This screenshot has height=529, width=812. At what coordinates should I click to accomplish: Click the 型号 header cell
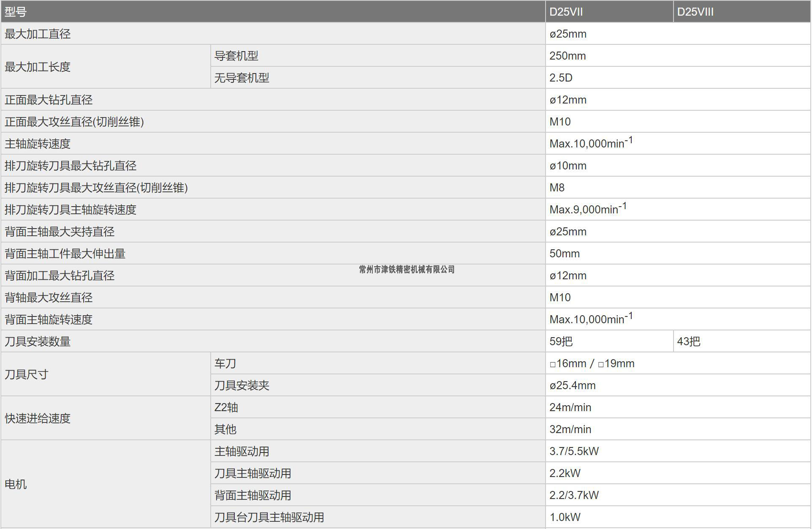[x=273, y=11]
